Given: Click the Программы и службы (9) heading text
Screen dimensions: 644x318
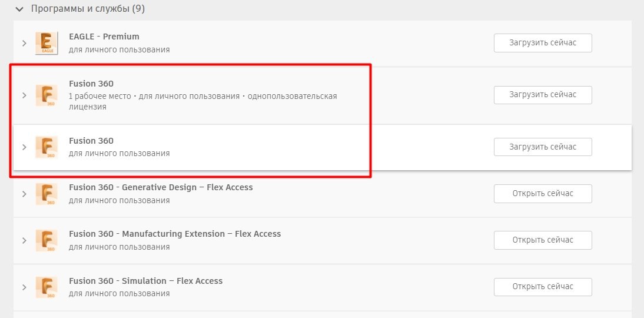Looking at the screenshot, I should (x=88, y=9).
